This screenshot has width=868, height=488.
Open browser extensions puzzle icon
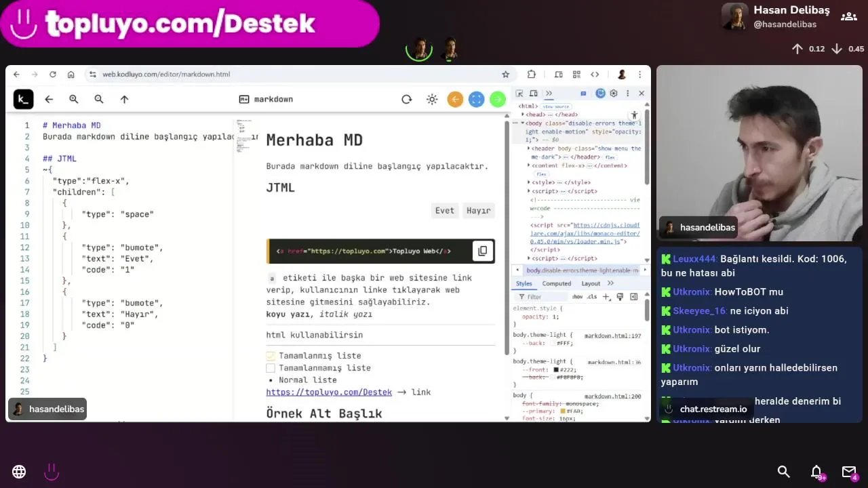pos(532,75)
